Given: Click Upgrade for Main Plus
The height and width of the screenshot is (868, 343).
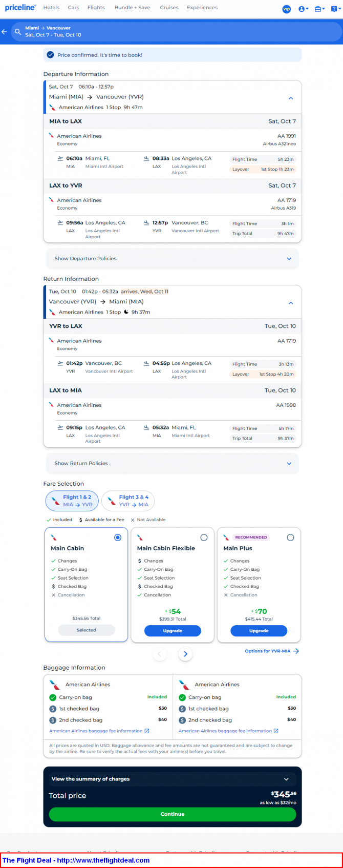Looking at the screenshot, I should [x=259, y=631].
